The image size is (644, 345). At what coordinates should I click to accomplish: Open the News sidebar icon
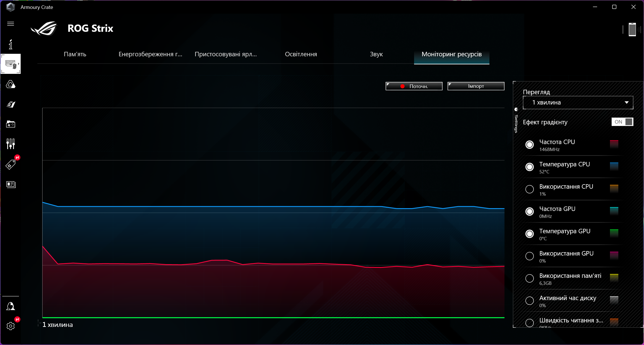[x=11, y=184]
